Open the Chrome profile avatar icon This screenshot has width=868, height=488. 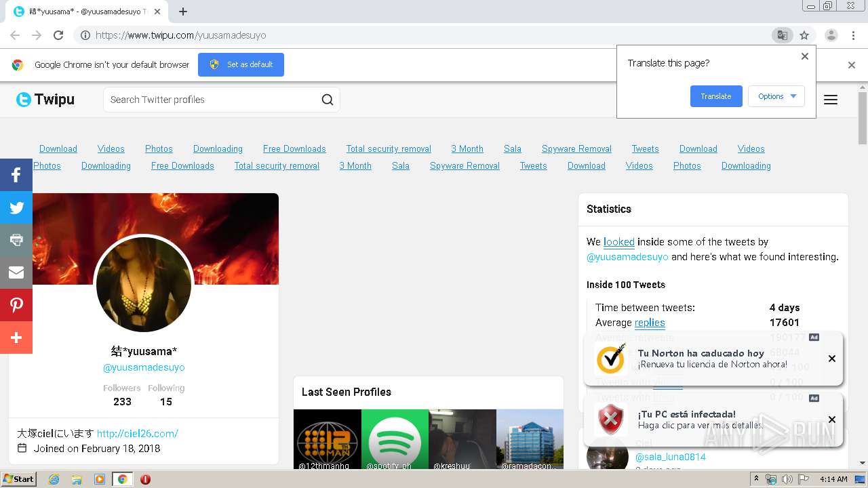831,35
